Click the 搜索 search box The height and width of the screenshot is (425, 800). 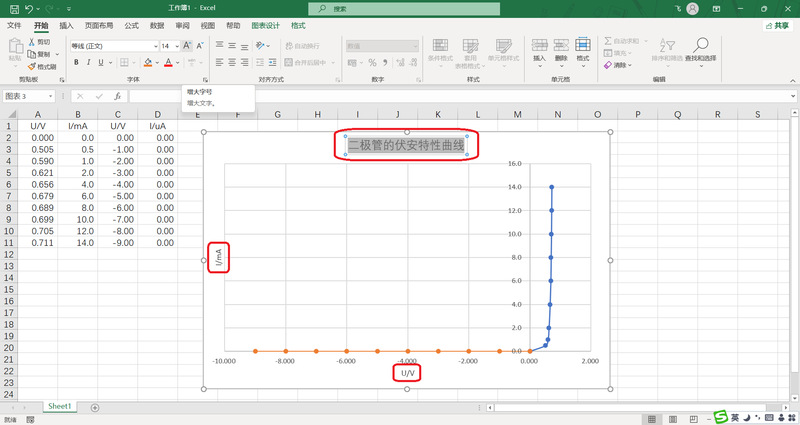click(404, 9)
